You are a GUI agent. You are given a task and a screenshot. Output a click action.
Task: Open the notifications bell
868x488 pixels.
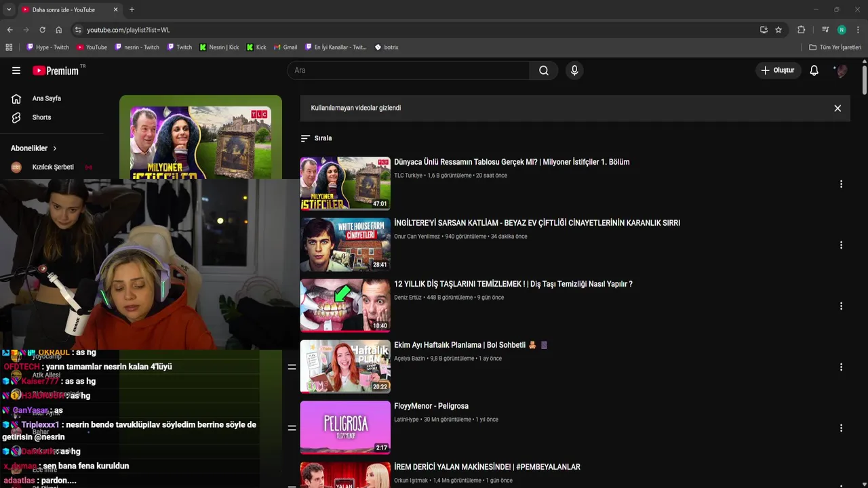tap(814, 70)
